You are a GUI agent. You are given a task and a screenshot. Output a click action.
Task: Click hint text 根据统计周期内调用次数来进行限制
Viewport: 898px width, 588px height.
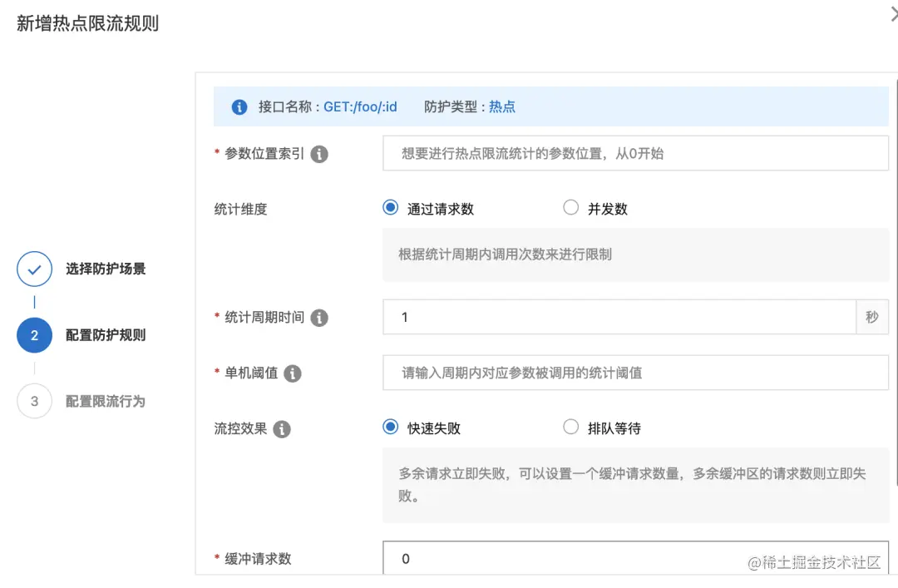tap(506, 254)
